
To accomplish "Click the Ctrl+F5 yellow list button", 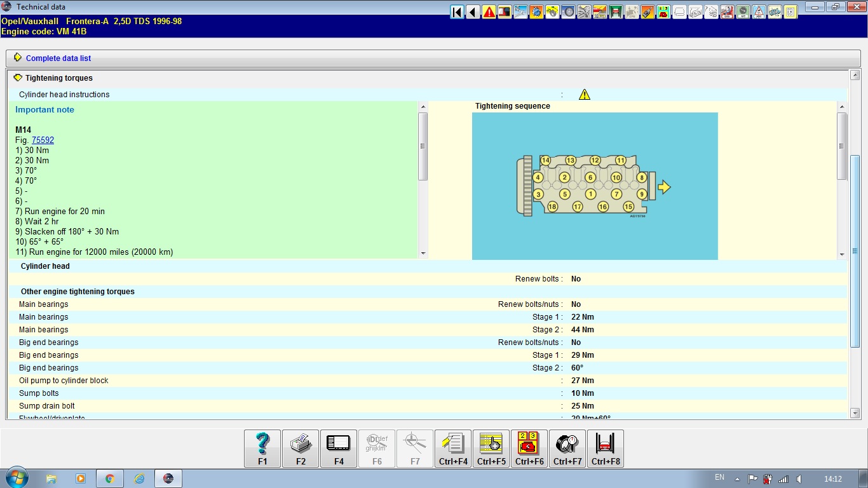I will click(x=491, y=449).
